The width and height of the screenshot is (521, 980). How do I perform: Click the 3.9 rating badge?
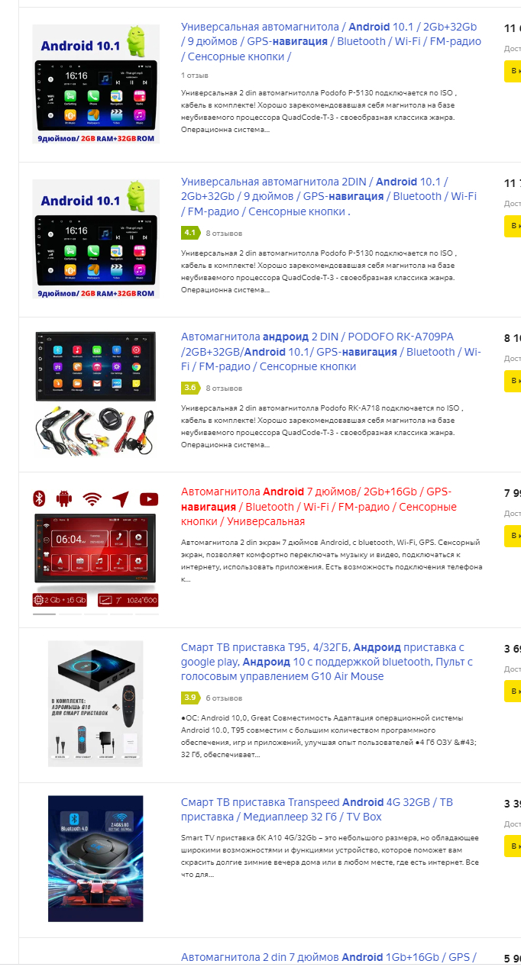tap(190, 698)
